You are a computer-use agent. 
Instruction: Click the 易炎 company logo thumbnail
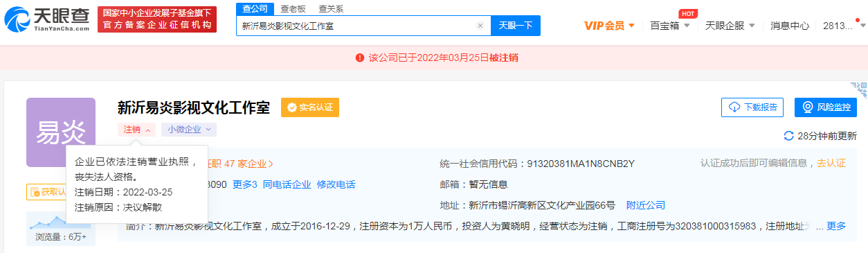pos(61,132)
